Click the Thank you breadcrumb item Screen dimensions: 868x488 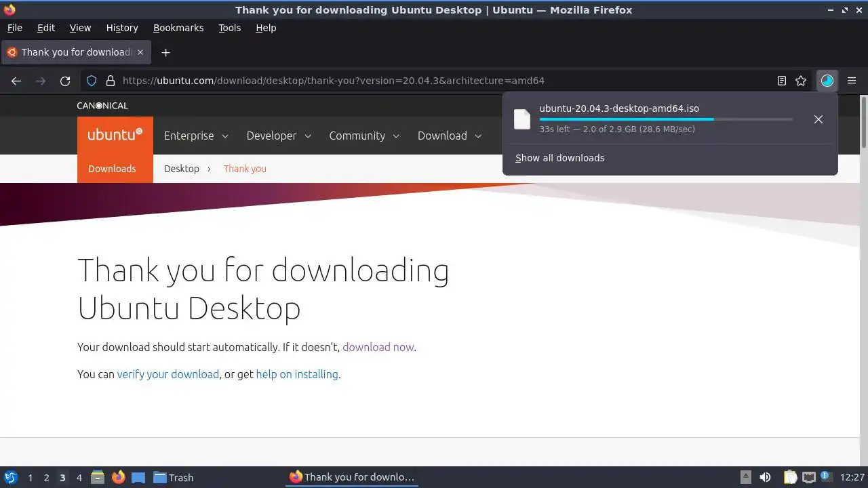[245, 169]
